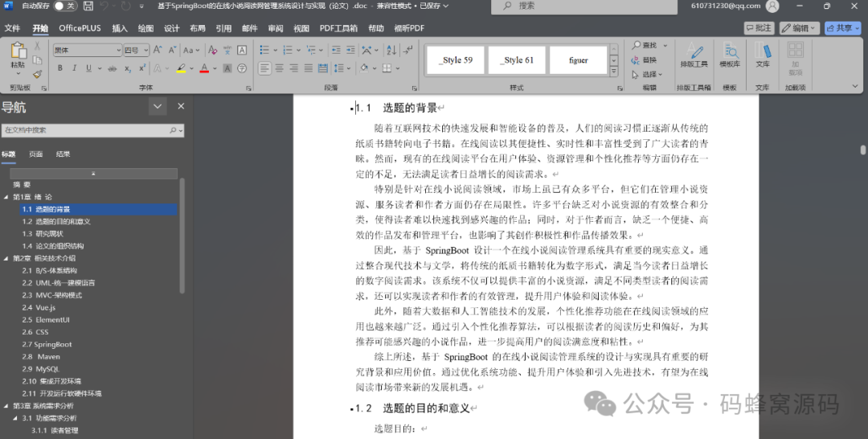The width and height of the screenshot is (868, 439).
Task: Justify paragraph text
Action: click(x=309, y=68)
